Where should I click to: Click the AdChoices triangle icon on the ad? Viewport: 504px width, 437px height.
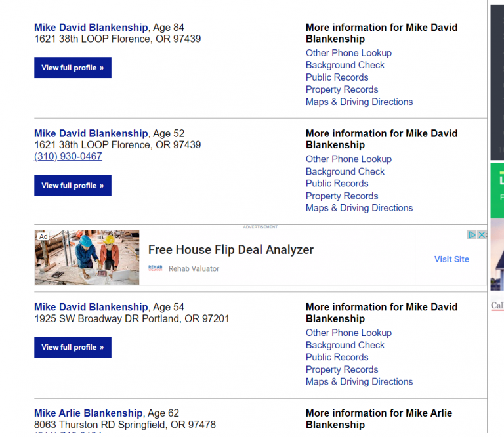click(472, 235)
